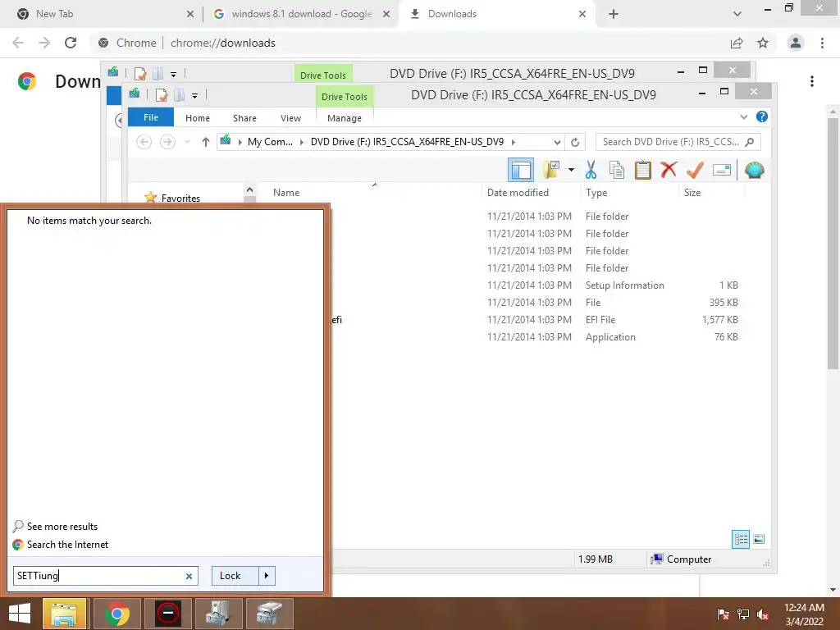Sort files by Size column header
840x630 pixels.
tap(692, 192)
